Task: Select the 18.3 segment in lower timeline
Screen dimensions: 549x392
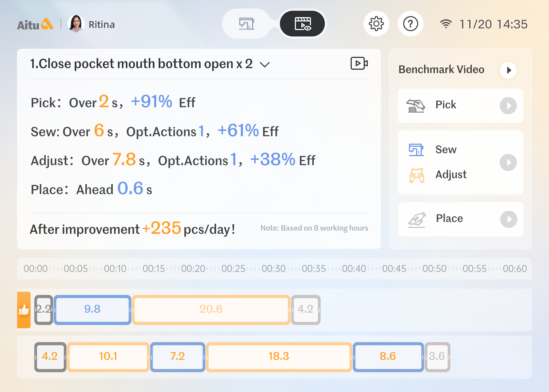Action: 279,356
